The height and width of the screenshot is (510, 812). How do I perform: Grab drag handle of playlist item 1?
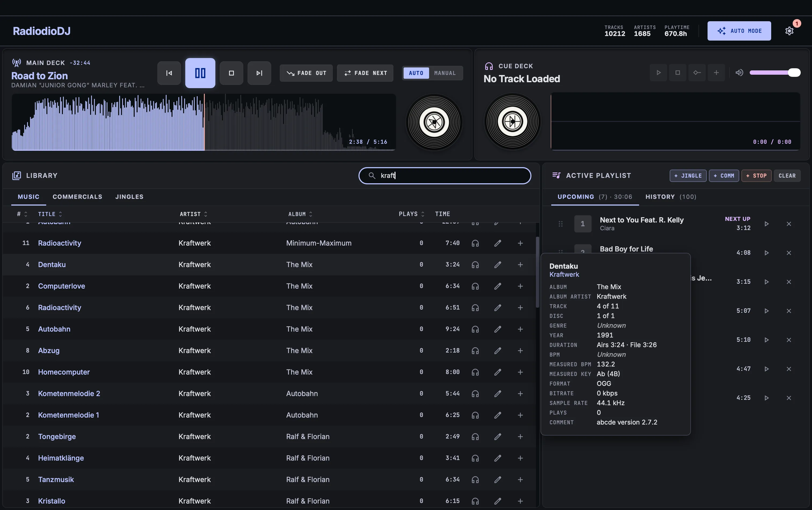tap(561, 224)
